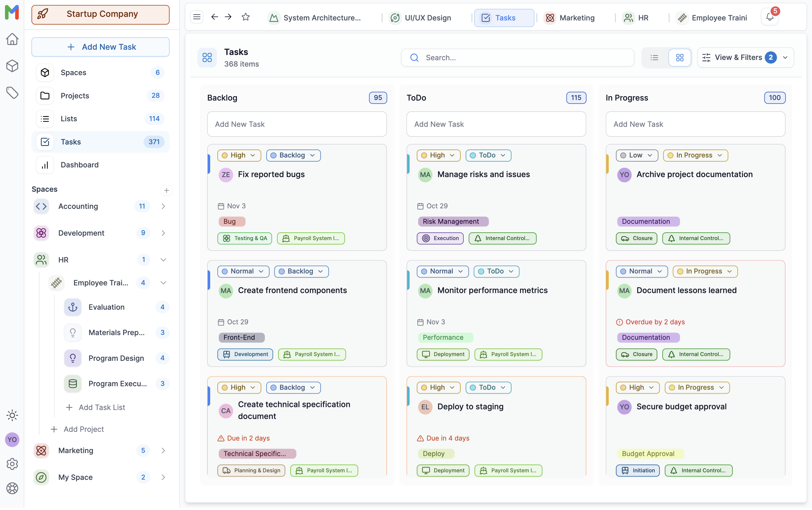Click the tasks Search field
The image size is (812, 510).
(x=517, y=58)
